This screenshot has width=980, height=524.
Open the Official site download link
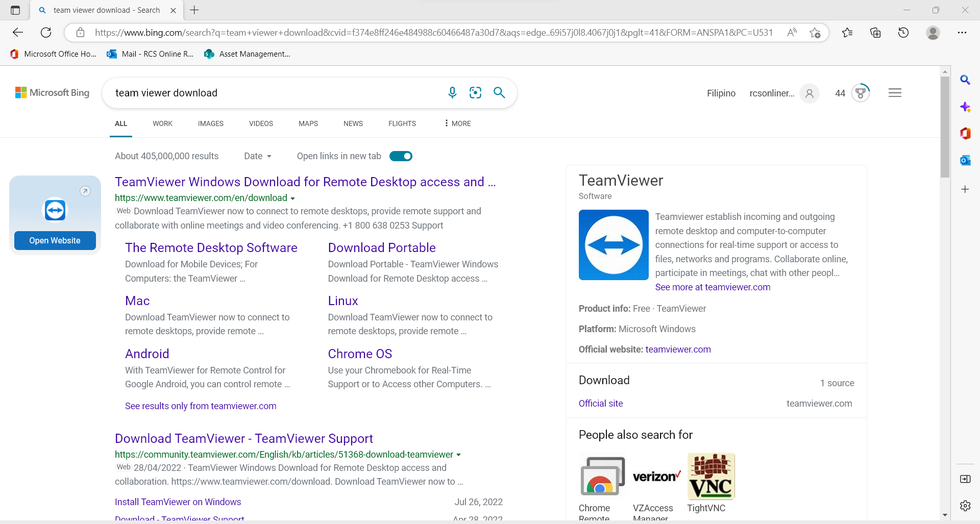(601, 404)
